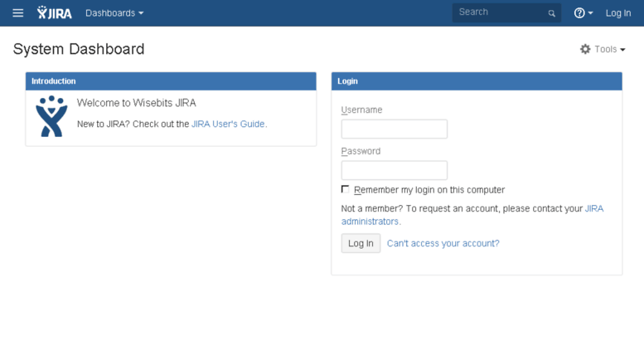Select the Introduction panel header
This screenshot has width=644, height=351.
point(171,81)
